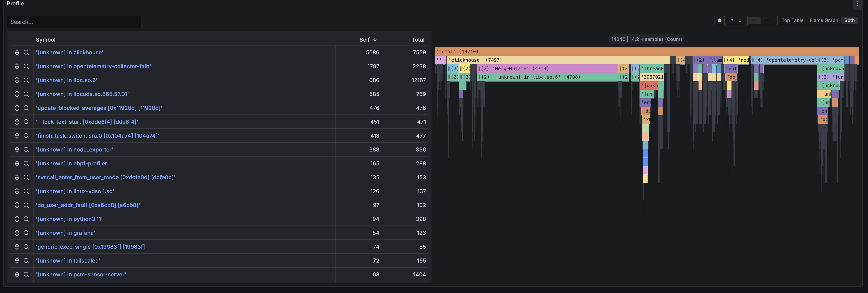Viewport: 868px width, 293px height.
Task: Click the 14.2 K samples count label
Action: (646, 39)
